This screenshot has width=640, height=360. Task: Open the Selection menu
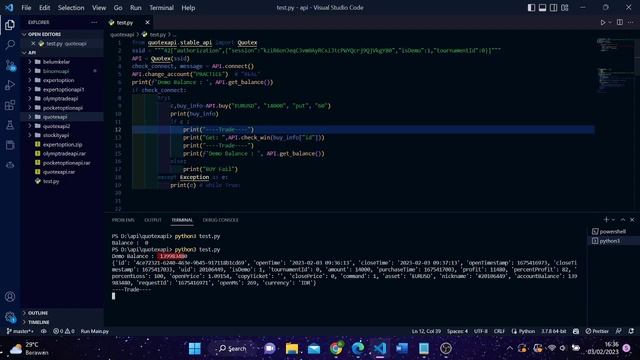pos(71,7)
